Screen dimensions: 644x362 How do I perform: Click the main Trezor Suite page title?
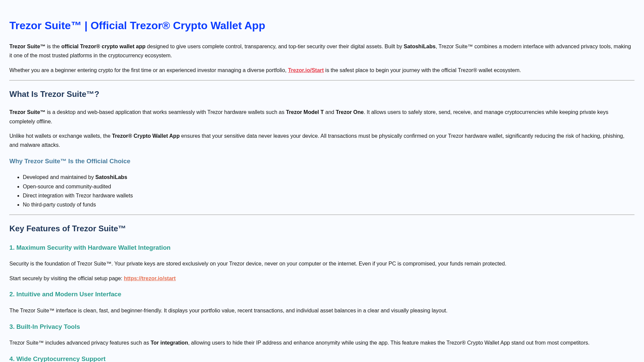[137, 25]
